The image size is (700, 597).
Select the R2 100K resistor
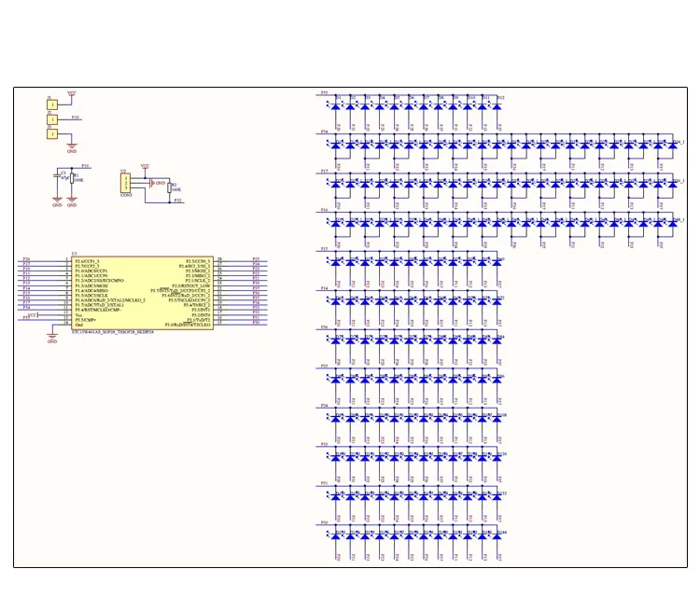[x=170, y=187]
